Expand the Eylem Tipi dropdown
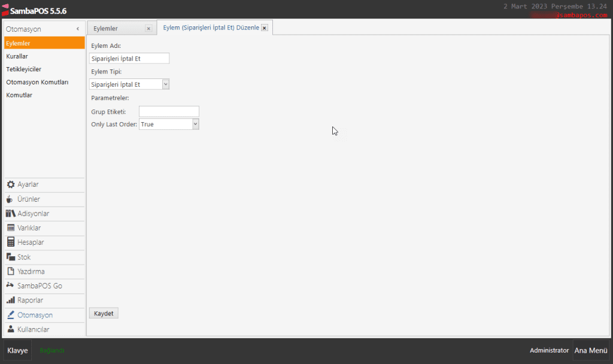613x364 pixels. point(166,84)
